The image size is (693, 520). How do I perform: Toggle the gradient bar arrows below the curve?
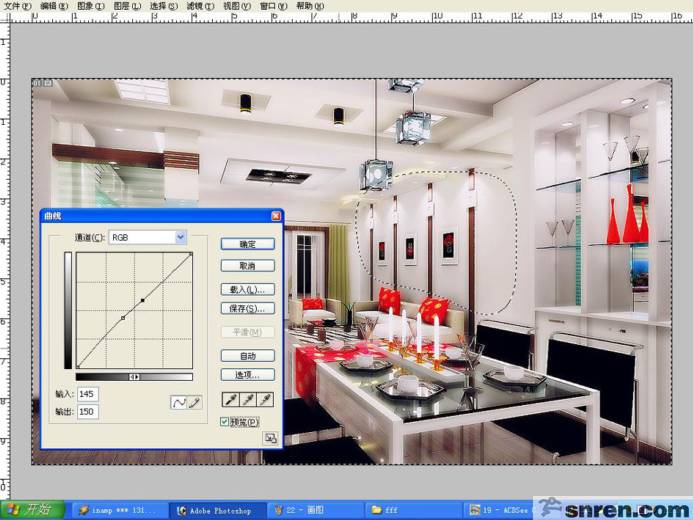point(134,377)
